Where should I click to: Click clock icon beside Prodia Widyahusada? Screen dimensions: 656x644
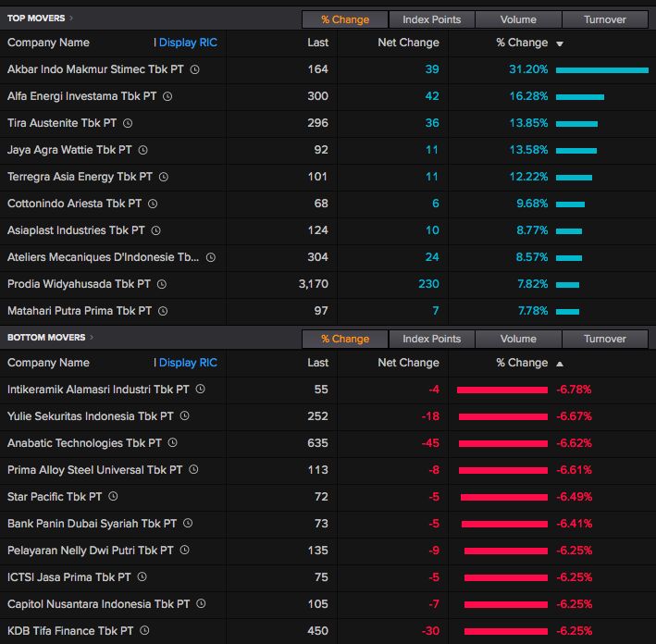(x=162, y=285)
